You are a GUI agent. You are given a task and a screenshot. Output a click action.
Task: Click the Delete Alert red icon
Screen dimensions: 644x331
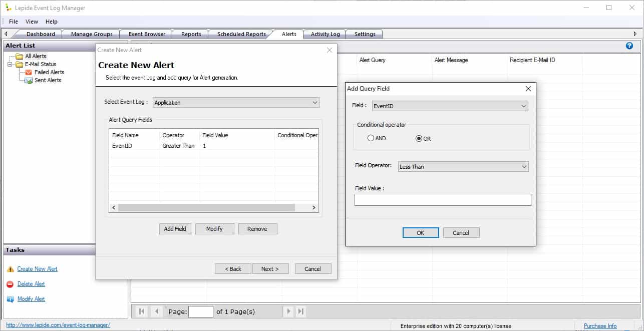pos(10,284)
